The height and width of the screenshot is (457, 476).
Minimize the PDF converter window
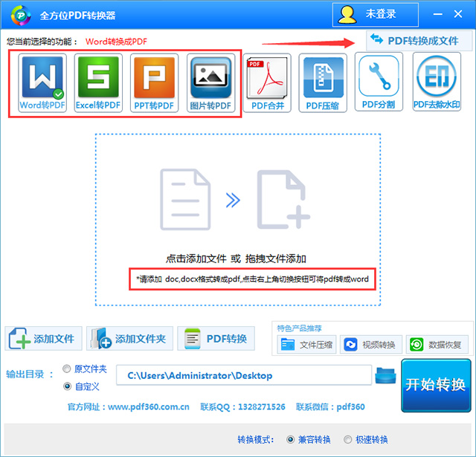[x=437, y=14]
